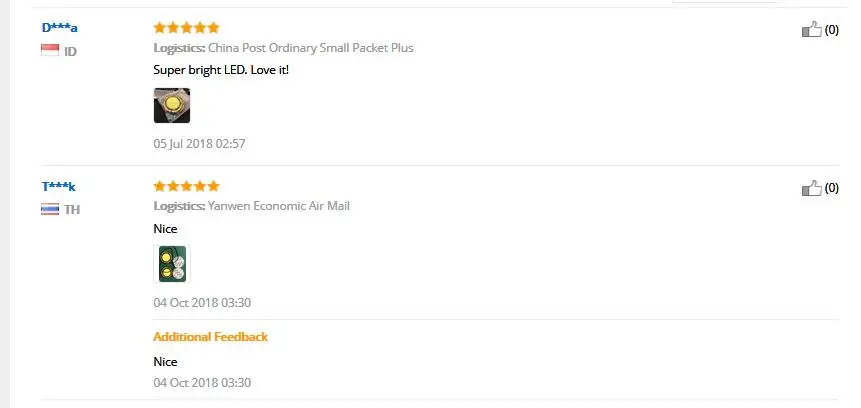Click the Indonesia flag icon
This screenshot has height=408, width=861.
50,50
